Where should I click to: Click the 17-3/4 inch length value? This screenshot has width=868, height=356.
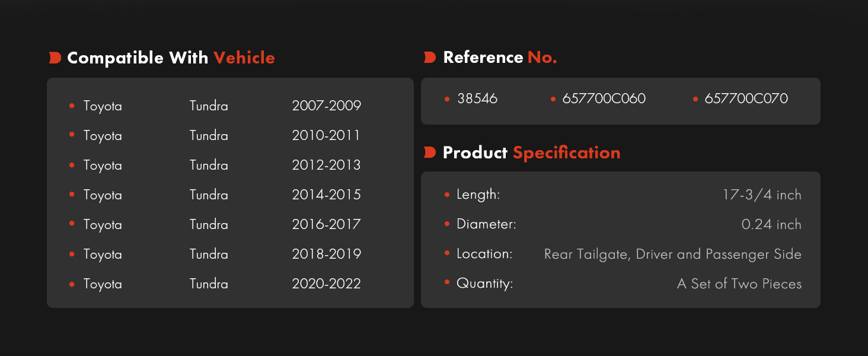pos(762,195)
